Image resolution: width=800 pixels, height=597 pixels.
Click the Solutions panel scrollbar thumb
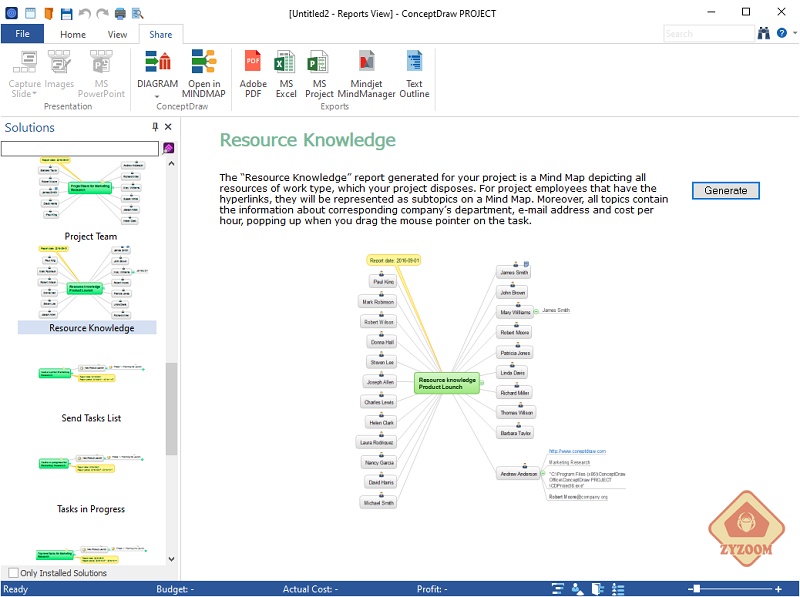click(171, 409)
